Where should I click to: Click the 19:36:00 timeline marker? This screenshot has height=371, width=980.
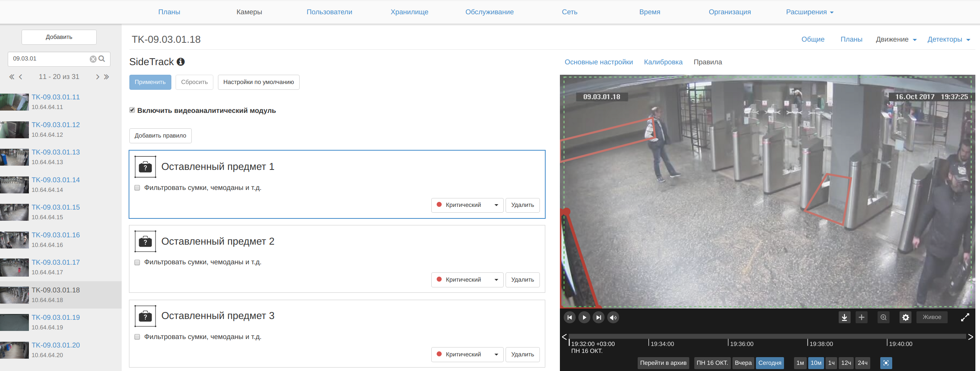point(742,344)
